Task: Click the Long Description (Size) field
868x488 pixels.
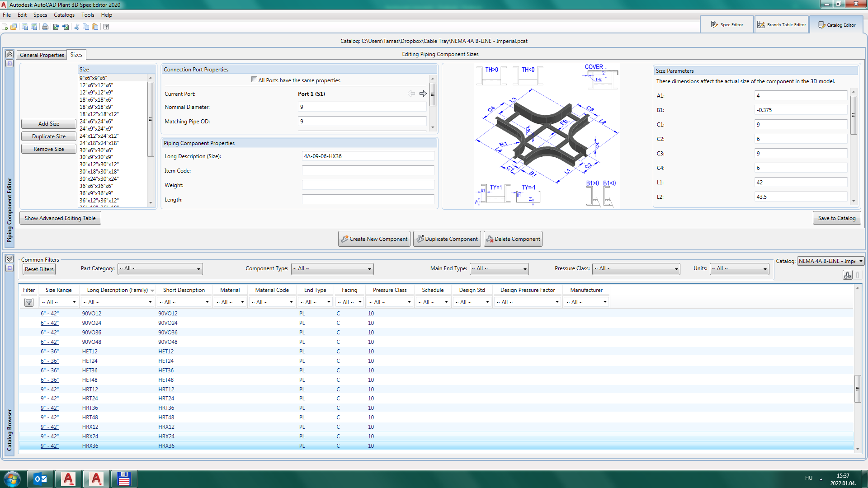Action: [368, 156]
